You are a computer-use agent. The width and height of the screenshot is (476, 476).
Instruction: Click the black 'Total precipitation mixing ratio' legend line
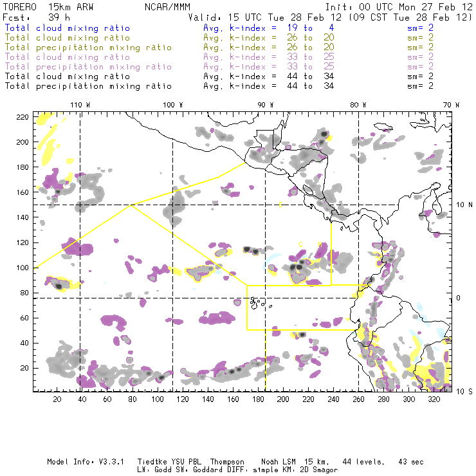(88, 86)
